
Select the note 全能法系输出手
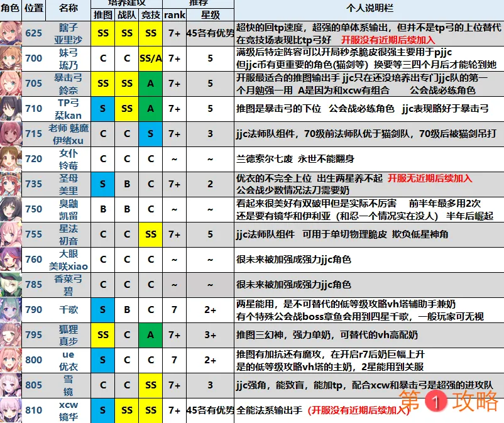tap(270, 410)
